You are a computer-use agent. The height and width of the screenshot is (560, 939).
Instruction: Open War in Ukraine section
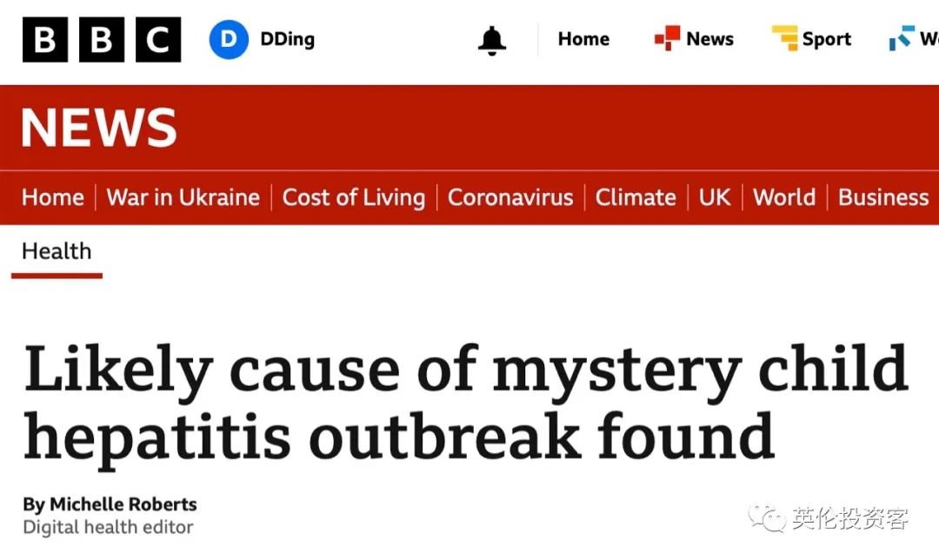183,197
